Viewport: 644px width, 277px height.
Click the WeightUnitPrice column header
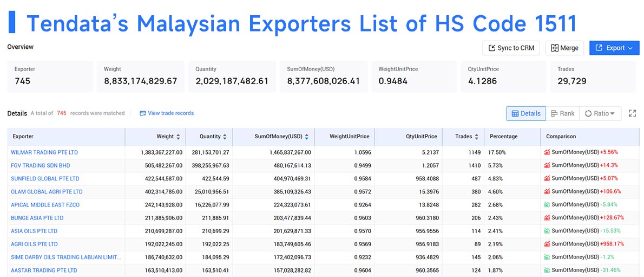click(x=345, y=137)
